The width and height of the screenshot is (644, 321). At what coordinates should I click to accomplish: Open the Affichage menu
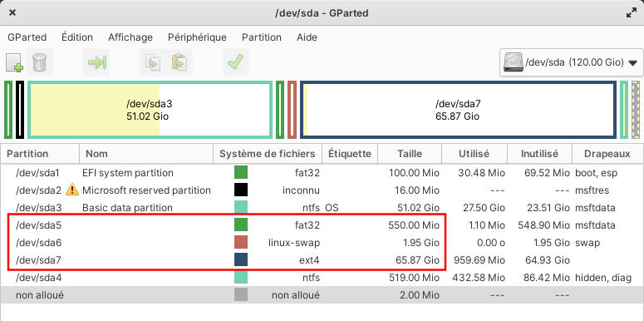click(x=130, y=37)
